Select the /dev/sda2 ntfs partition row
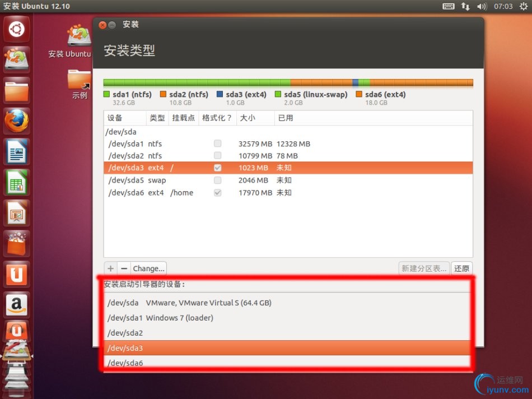Screen dimensions: 532x399 tap(288, 156)
